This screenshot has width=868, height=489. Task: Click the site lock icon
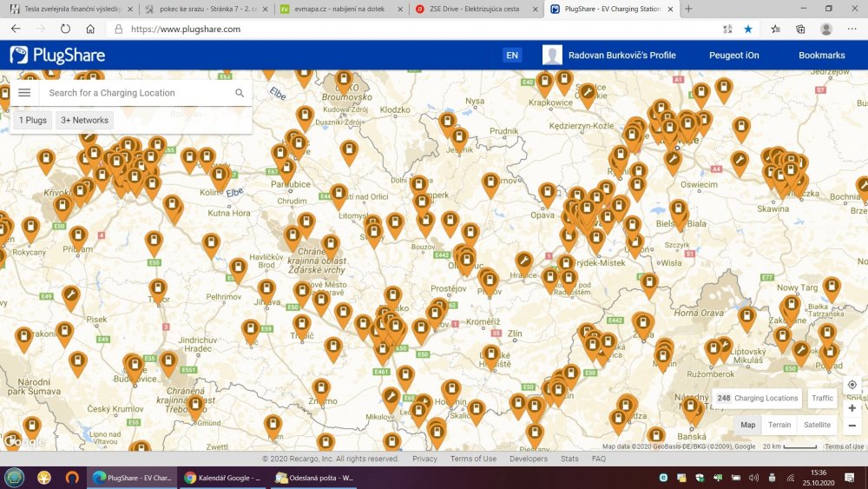point(118,29)
